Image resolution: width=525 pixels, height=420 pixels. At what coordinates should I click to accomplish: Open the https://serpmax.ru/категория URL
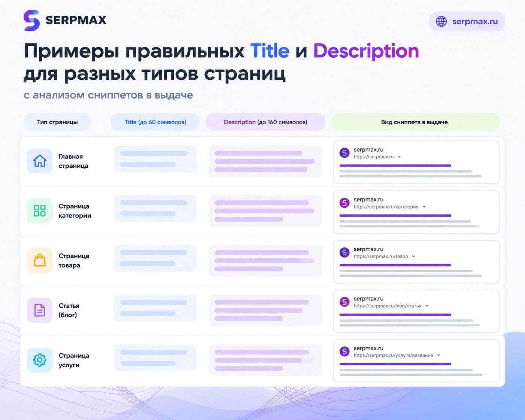point(386,207)
